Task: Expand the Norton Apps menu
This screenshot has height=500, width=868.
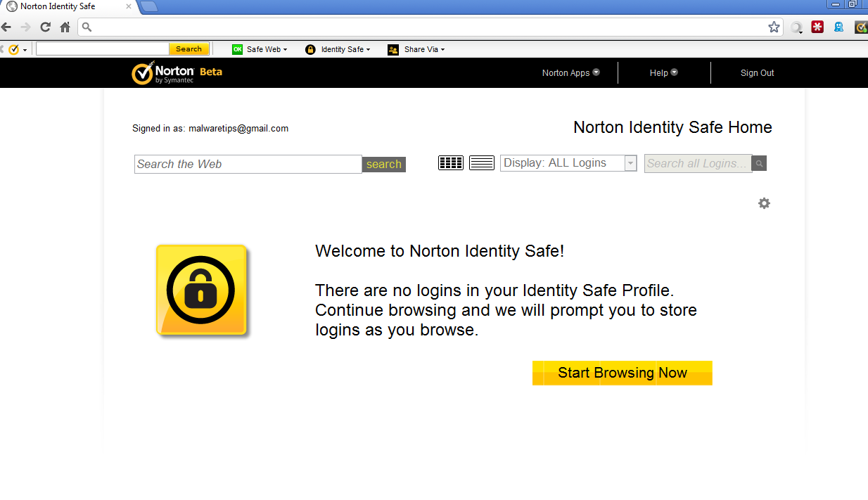Action: 570,72
